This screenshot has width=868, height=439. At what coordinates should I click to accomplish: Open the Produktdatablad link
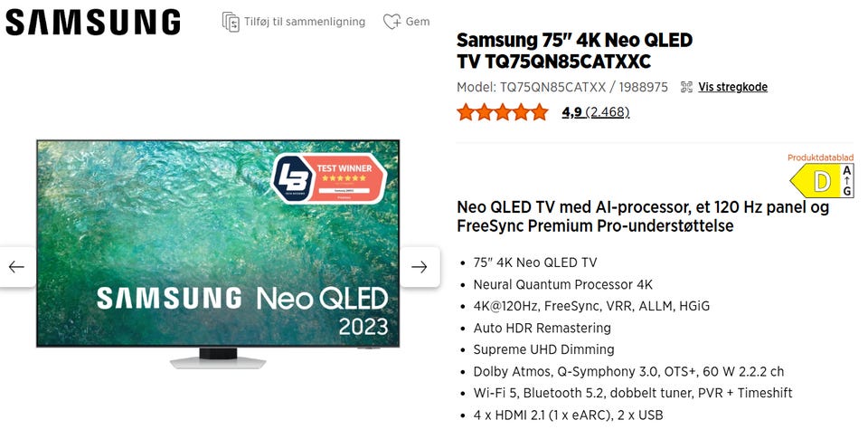point(819,157)
